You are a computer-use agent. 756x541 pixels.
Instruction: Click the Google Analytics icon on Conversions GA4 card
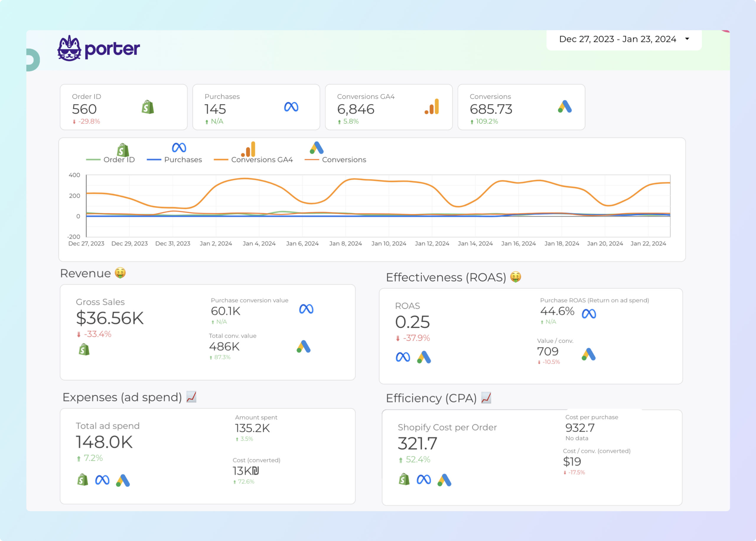[x=432, y=107]
